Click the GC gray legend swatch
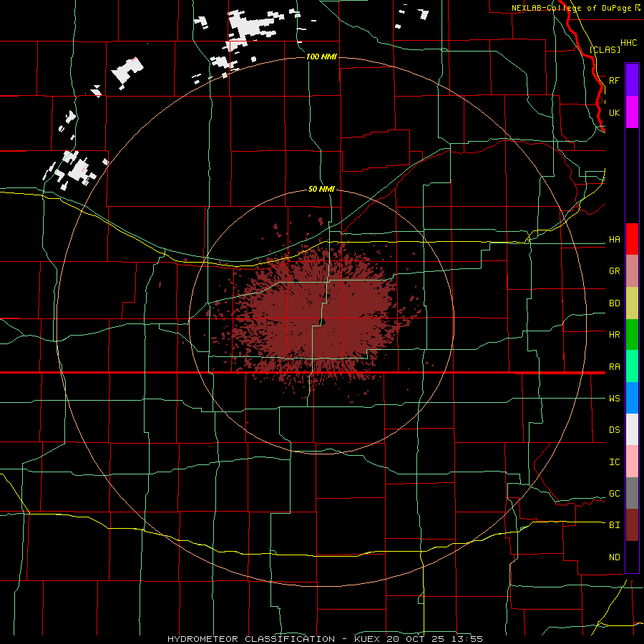The height and width of the screenshot is (644, 644). (x=632, y=493)
